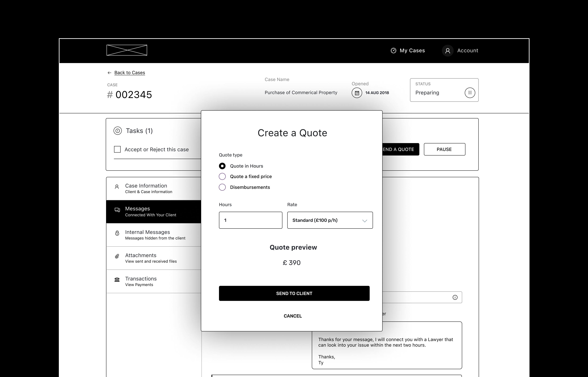Go to My Cases in top navigation
Image resolution: width=588 pixels, height=377 pixels.
(408, 51)
